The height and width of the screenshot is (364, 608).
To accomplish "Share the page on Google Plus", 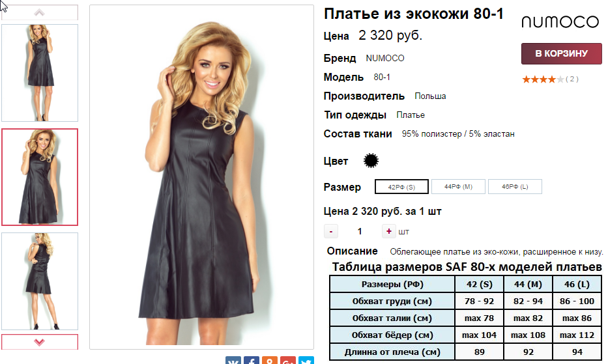I will pyautogui.click(x=288, y=361).
